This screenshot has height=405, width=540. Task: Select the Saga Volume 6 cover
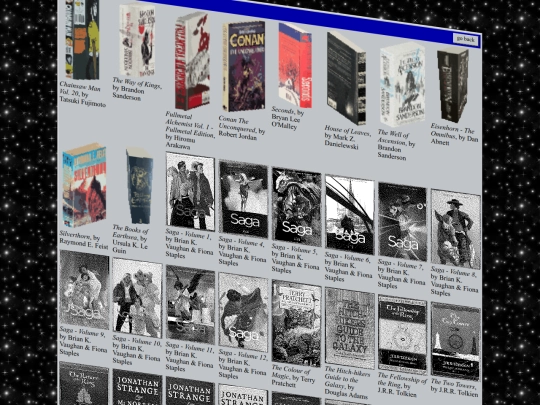pos(350,215)
